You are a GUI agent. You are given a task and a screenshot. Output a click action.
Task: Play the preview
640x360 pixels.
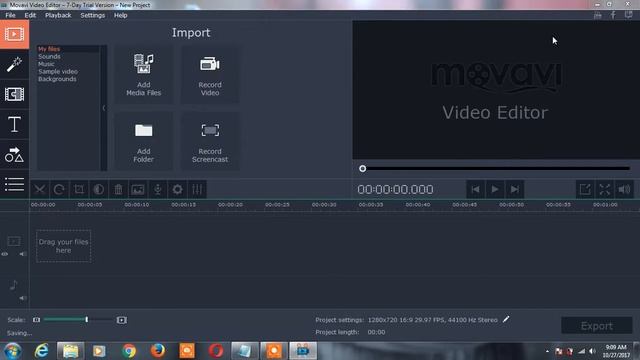tap(495, 189)
